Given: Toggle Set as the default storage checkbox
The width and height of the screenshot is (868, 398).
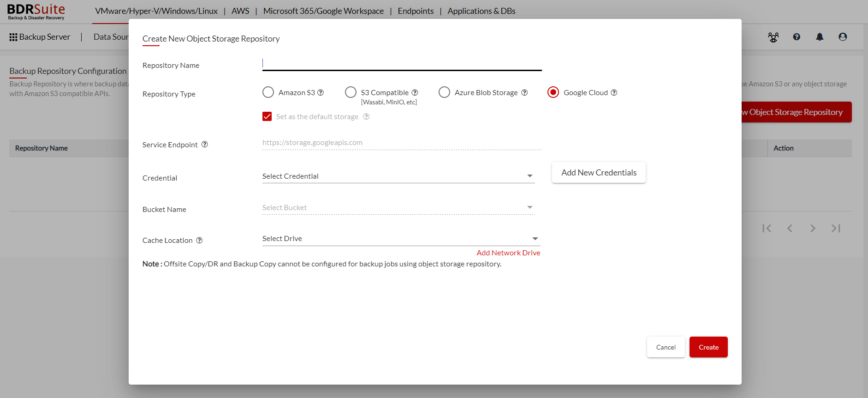Looking at the screenshot, I should [x=267, y=116].
